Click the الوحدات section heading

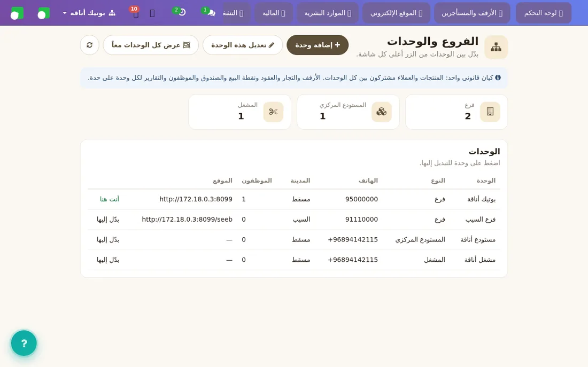click(484, 152)
